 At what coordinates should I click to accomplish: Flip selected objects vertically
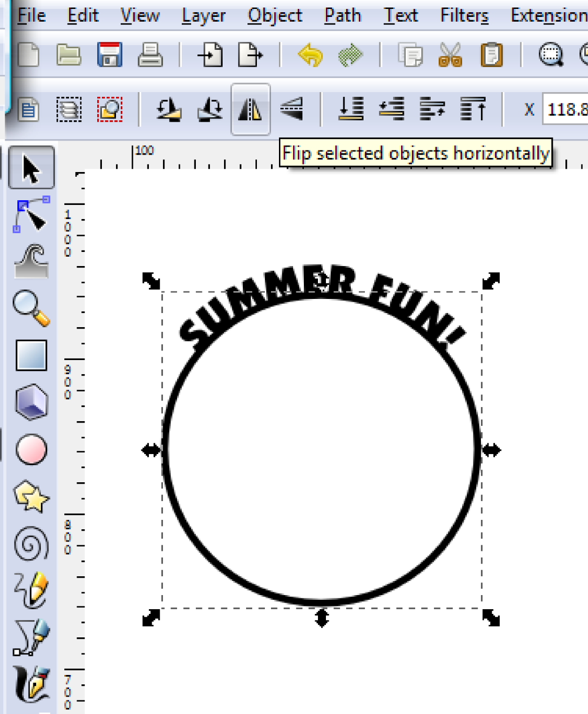pyautogui.click(x=292, y=110)
